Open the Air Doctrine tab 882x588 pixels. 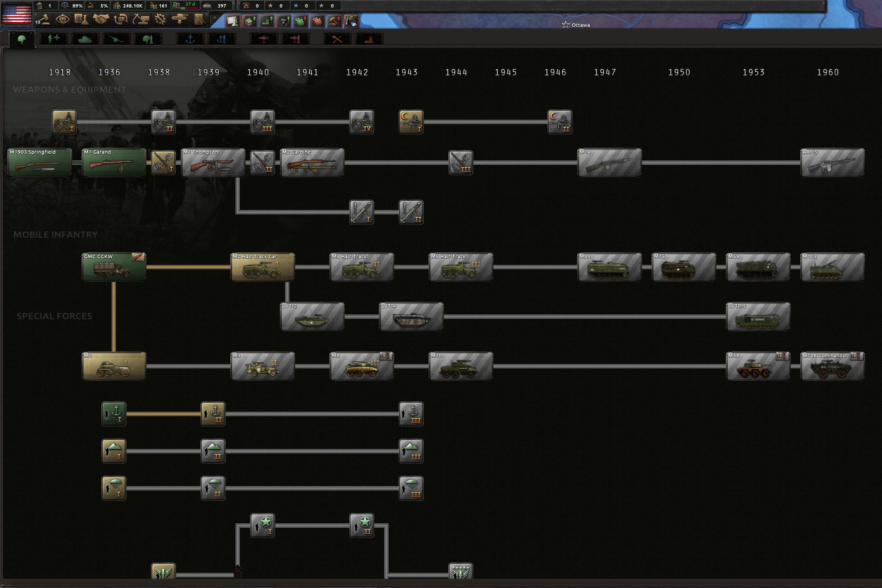click(295, 39)
